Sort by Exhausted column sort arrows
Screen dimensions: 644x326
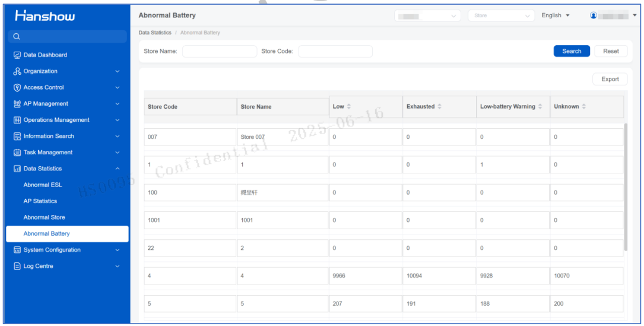(x=439, y=106)
